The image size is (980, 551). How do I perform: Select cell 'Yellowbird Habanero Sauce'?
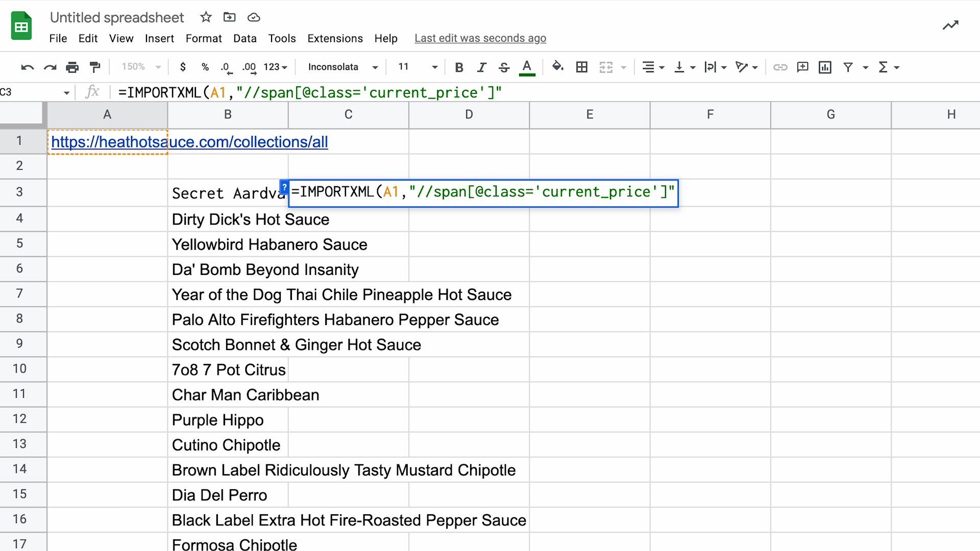coord(228,244)
